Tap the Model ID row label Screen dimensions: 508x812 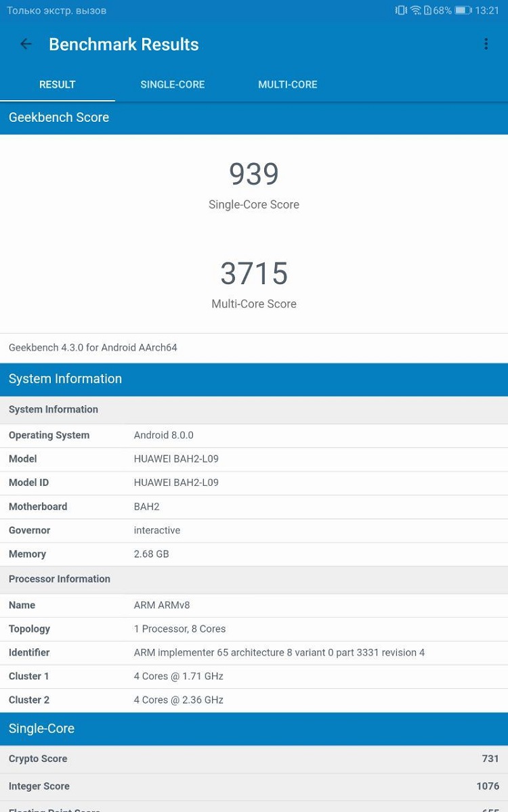(x=28, y=482)
